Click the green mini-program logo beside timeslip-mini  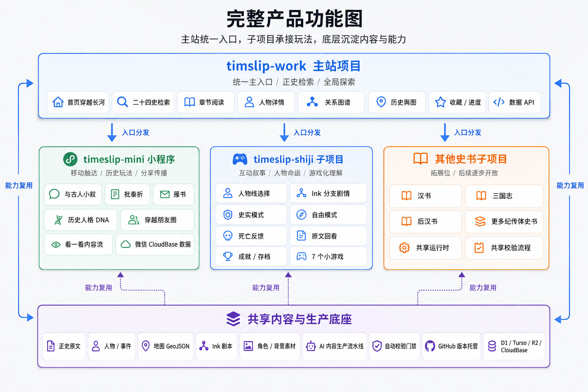point(70,159)
